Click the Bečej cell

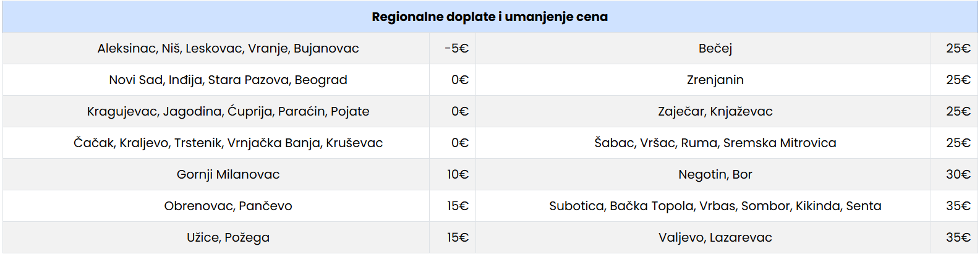pyautogui.click(x=715, y=48)
